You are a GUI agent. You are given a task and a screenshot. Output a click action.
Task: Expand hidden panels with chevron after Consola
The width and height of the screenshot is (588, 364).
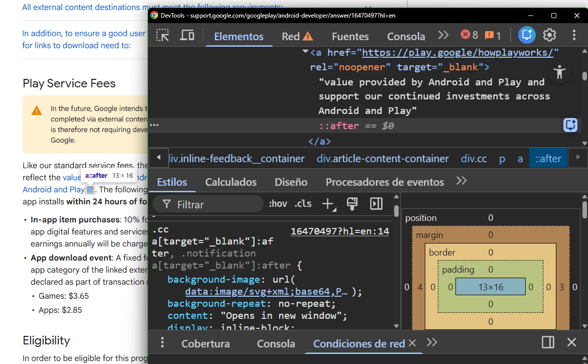[443, 35]
